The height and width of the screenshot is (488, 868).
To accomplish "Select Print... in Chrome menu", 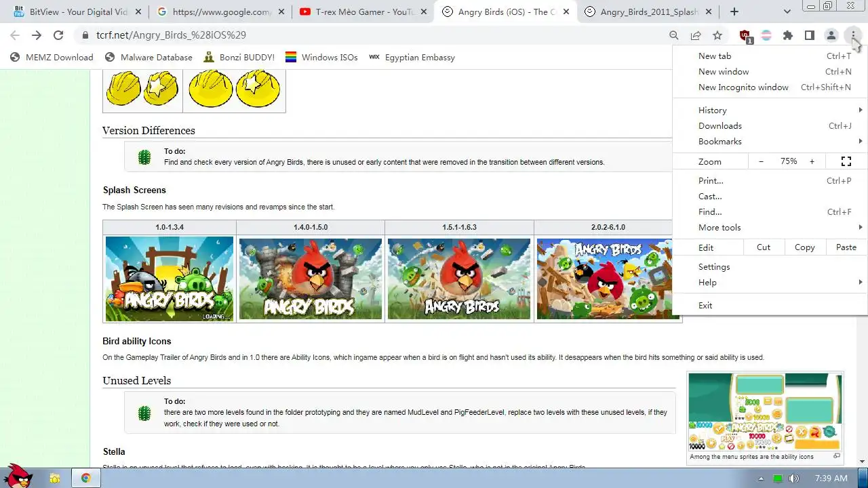I will coord(770,181).
